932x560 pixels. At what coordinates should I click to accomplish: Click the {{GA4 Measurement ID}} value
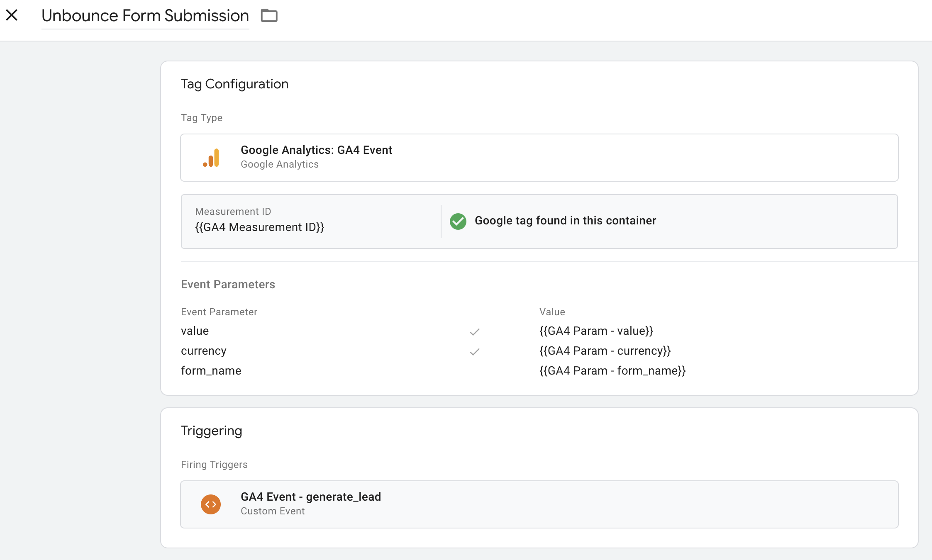259,227
